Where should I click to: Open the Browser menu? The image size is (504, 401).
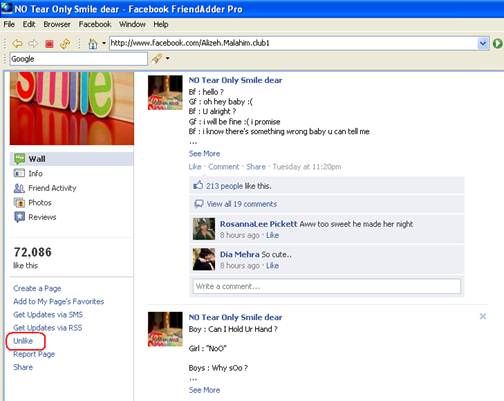point(57,24)
